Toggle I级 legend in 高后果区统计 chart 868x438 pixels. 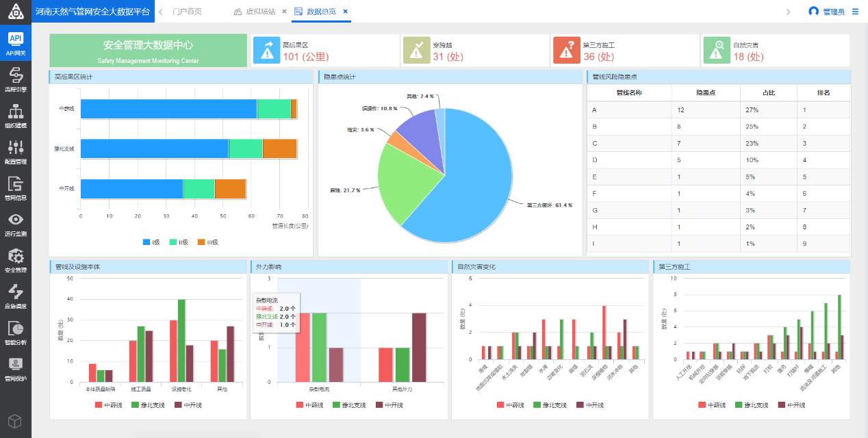coord(151,242)
